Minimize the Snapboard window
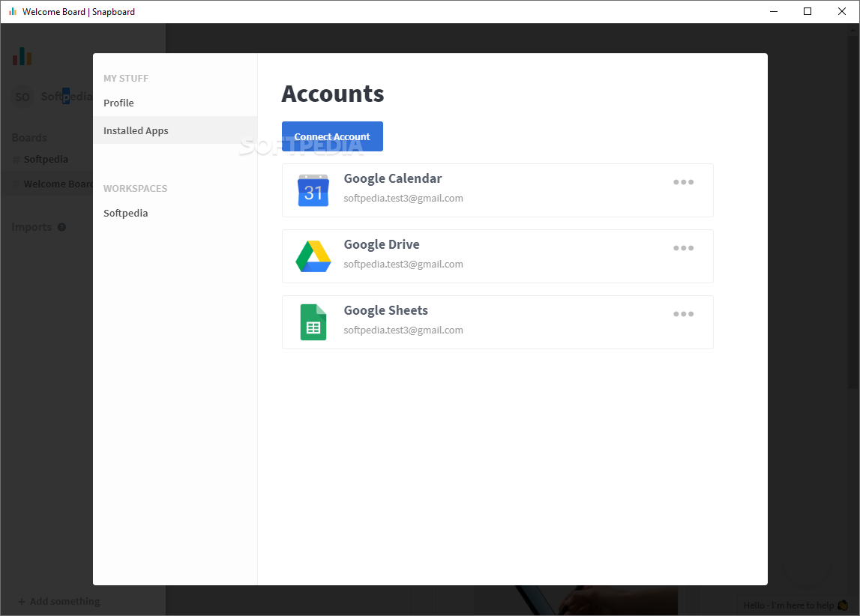This screenshot has width=860, height=616. point(774,11)
